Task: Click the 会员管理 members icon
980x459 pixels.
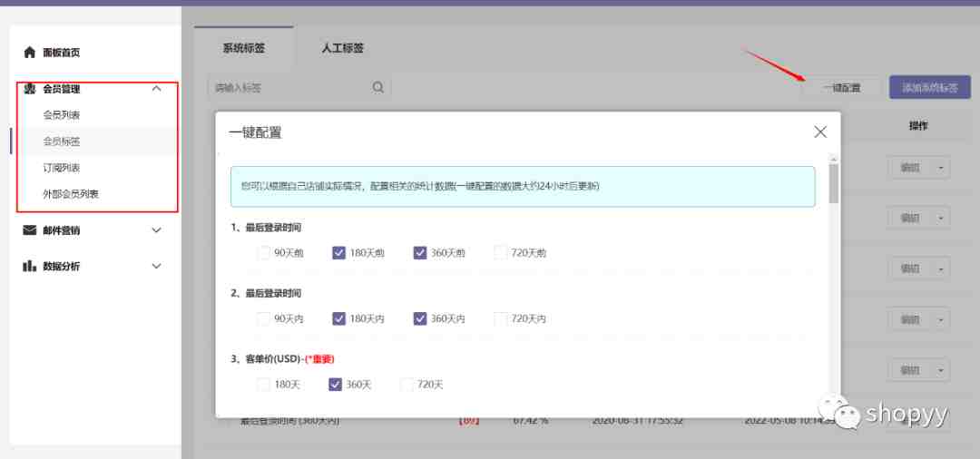Action: [30, 89]
